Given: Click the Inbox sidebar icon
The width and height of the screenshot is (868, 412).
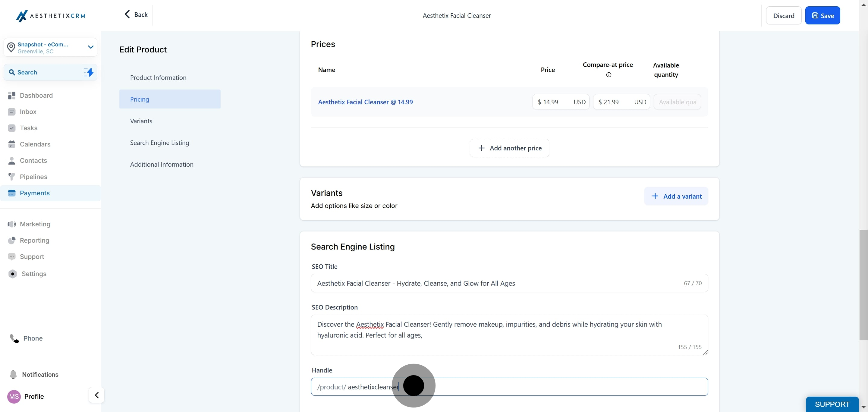Looking at the screenshot, I should (x=12, y=112).
